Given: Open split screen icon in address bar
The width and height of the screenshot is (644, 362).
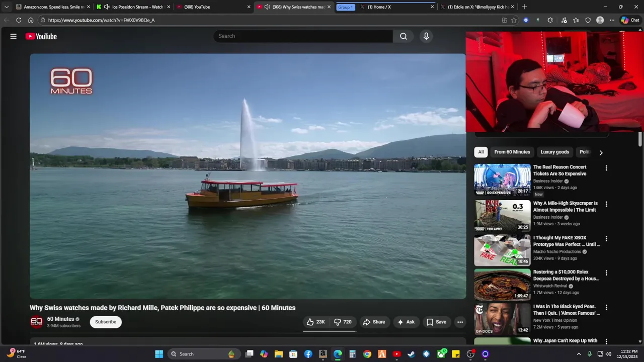Looking at the screenshot, I should point(504,20).
